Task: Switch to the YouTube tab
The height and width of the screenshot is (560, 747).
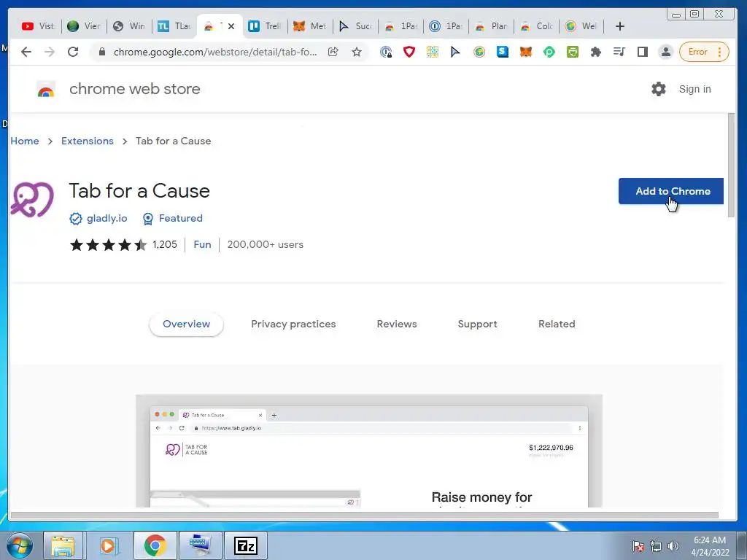Action: pos(38,26)
